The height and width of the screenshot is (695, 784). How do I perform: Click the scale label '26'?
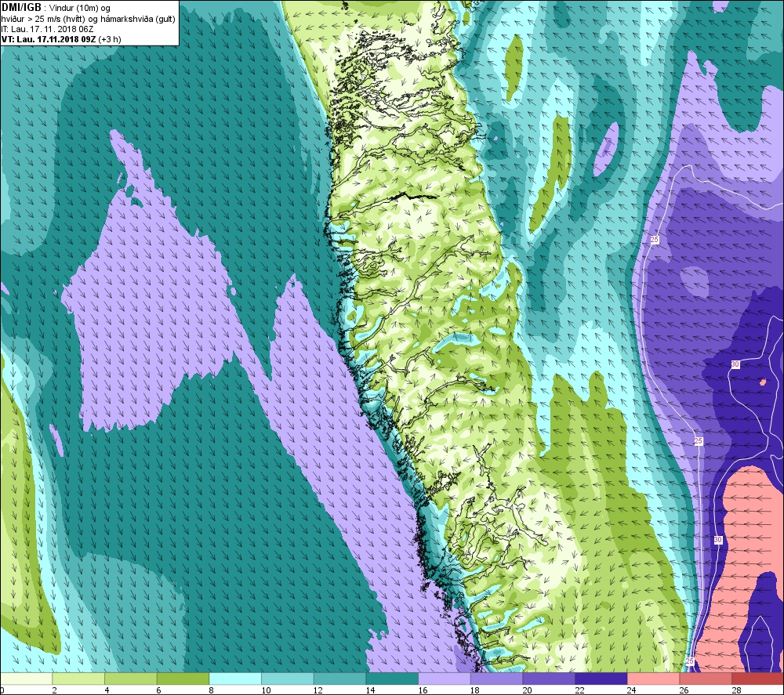pyautogui.click(x=684, y=690)
